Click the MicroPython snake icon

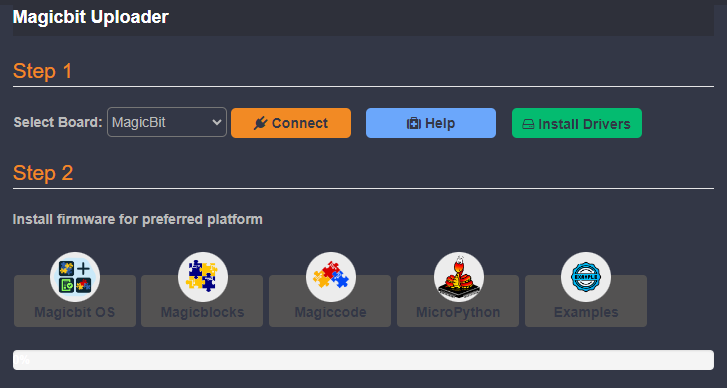[x=459, y=277]
